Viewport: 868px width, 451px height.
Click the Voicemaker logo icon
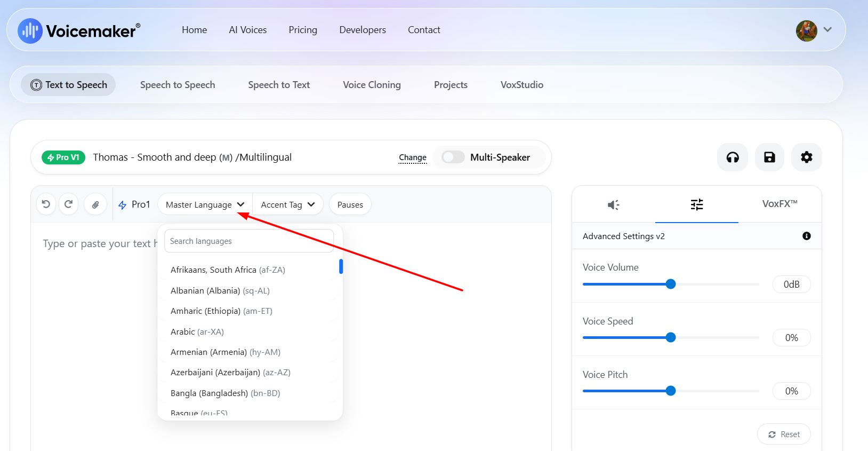point(30,30)
